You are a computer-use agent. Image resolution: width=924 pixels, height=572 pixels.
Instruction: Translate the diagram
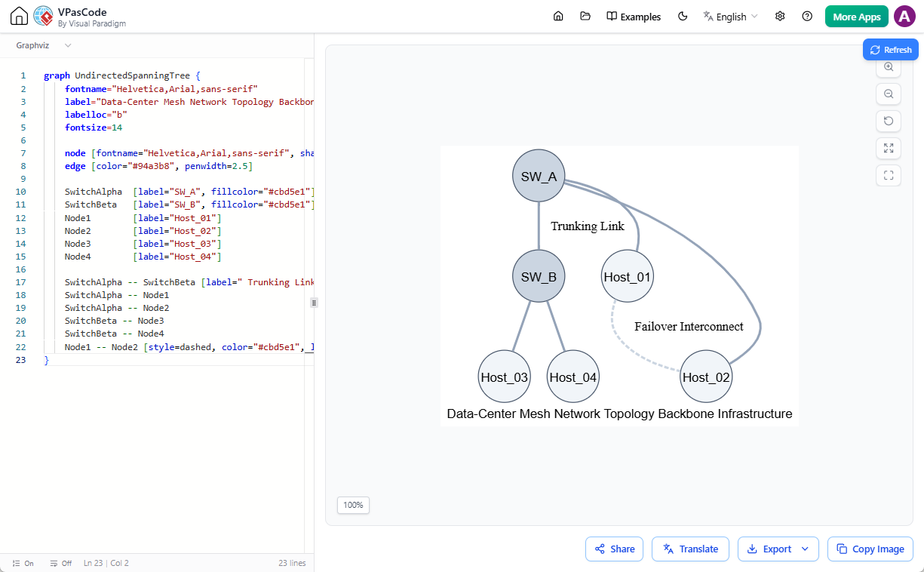click(690, 549)
